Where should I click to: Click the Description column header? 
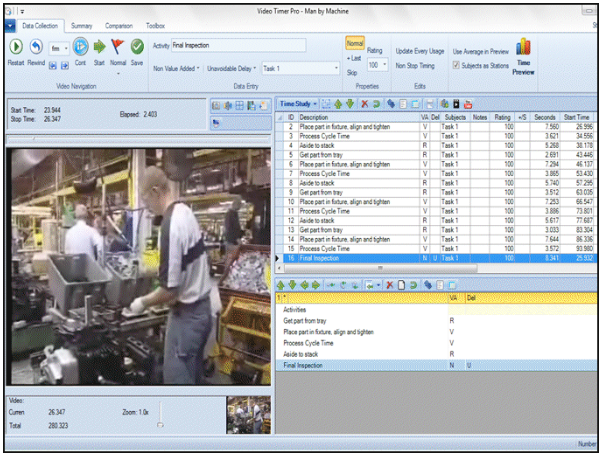click(x=358, y=117)
